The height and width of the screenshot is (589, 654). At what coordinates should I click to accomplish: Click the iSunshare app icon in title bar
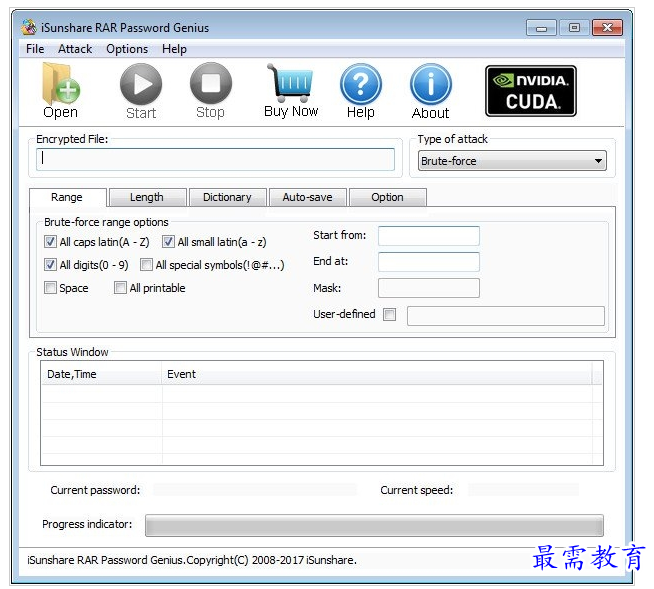point(29,28)
